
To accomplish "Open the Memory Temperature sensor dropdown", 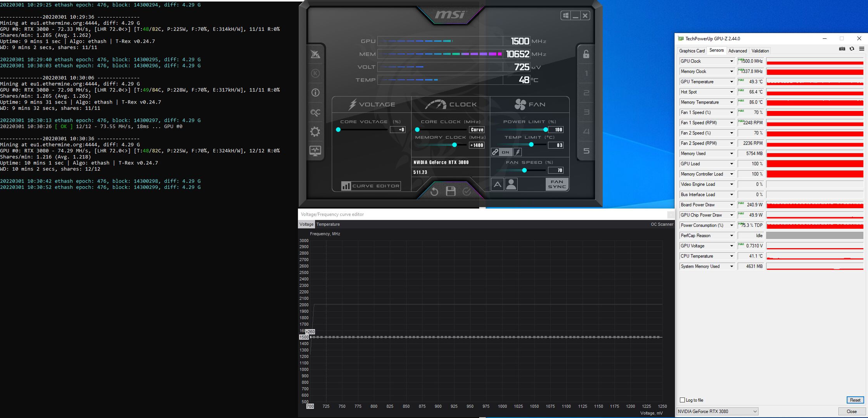I will [x=731, y=102].
